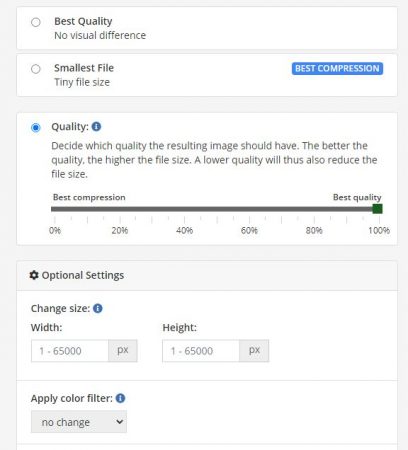Click the BEST COMPRESSION badge
The width and height of the screenshot is (408, 450).
(337, 69)
